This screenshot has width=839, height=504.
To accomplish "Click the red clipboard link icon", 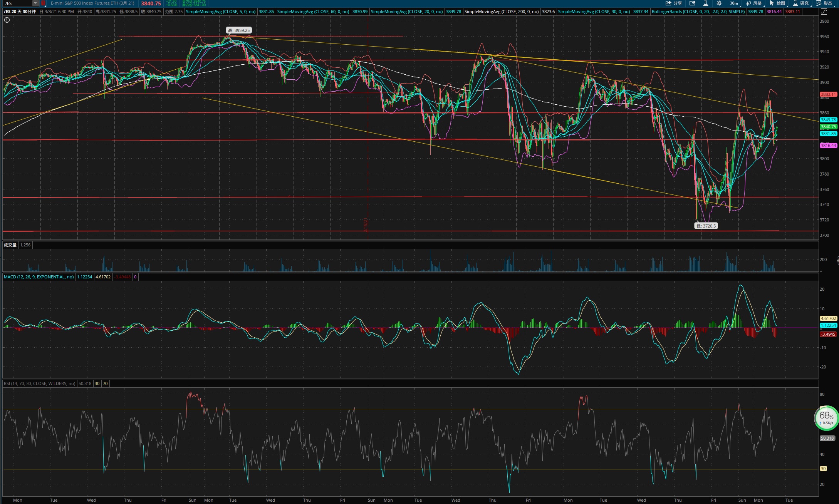I will point(43,3).
